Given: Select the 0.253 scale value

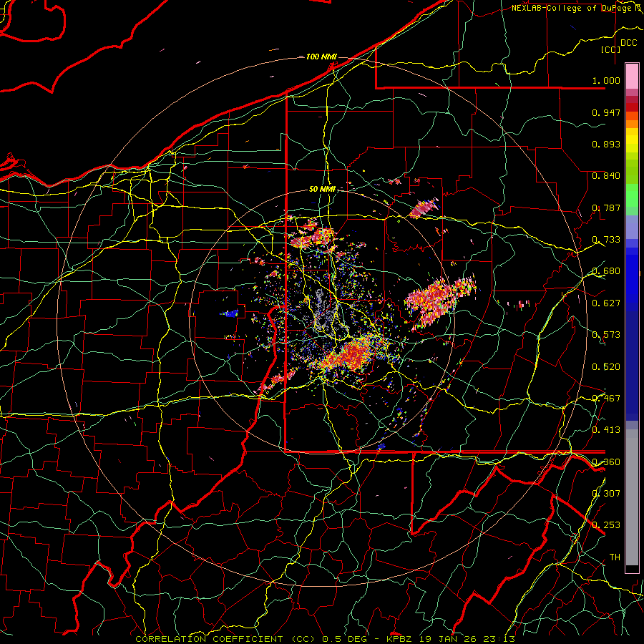Looking at the screenshot, I should [x=606, y=525].
